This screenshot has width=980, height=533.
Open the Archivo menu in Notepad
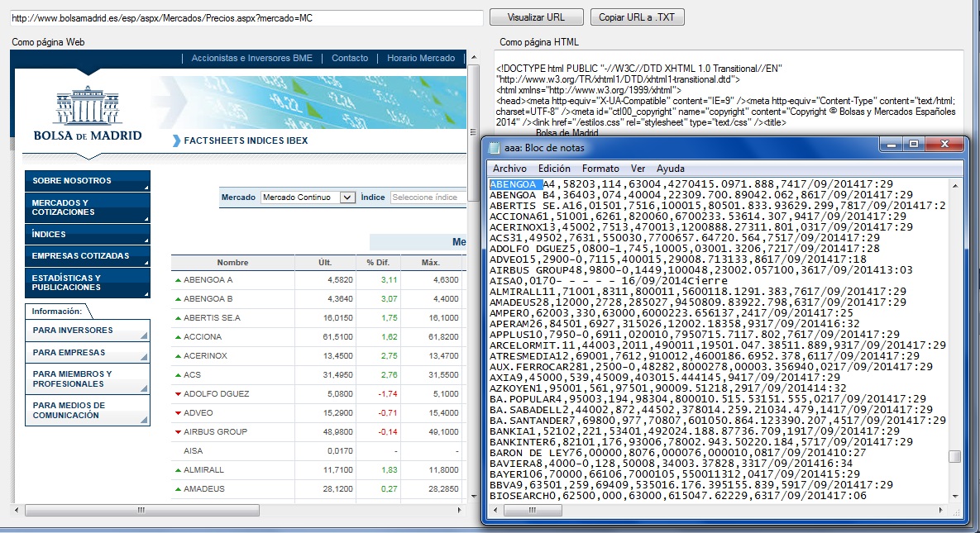coord(509,169)
